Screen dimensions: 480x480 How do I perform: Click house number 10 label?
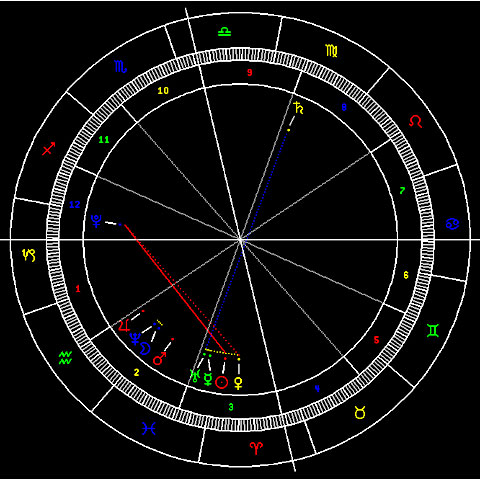(x=163, y=91)
